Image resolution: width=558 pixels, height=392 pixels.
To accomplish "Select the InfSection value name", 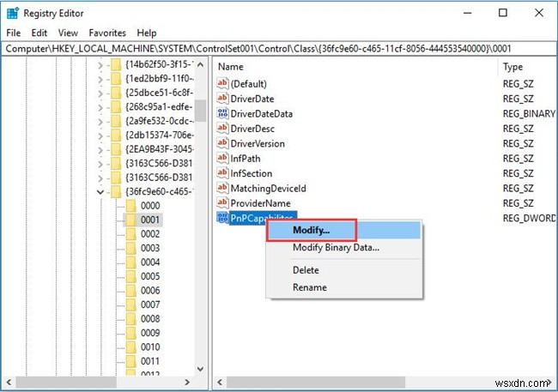I will 252,173.
